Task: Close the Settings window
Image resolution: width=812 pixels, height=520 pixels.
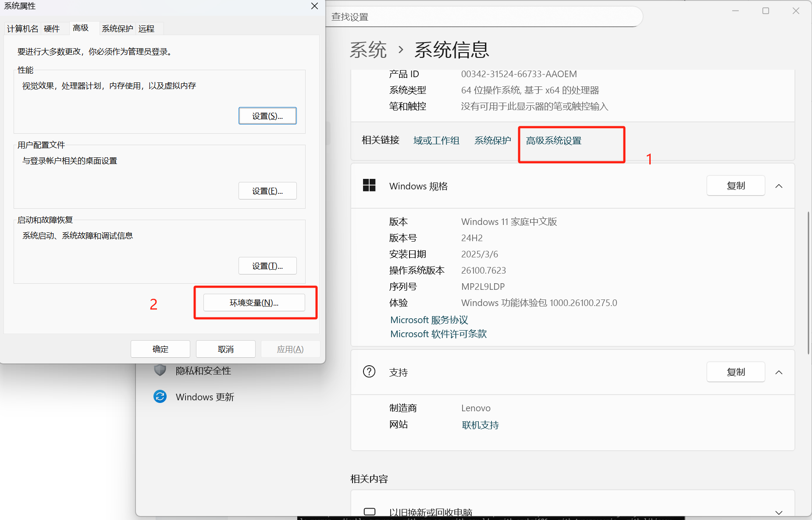Action: [796, 11]
